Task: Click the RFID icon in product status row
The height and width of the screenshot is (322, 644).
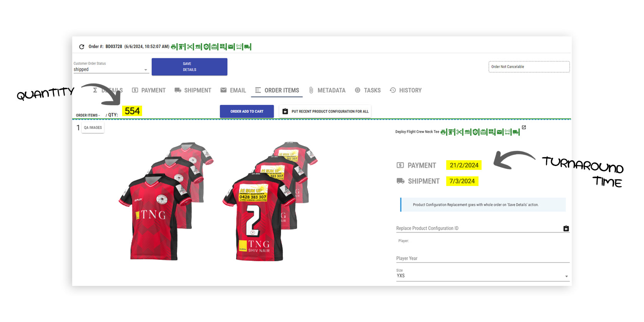Action: (508, 132)
